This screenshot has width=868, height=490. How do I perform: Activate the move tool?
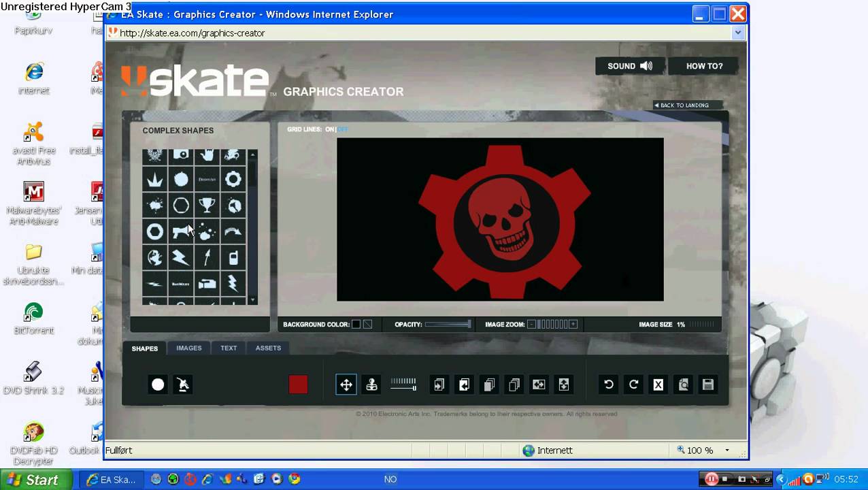point(346,385)
